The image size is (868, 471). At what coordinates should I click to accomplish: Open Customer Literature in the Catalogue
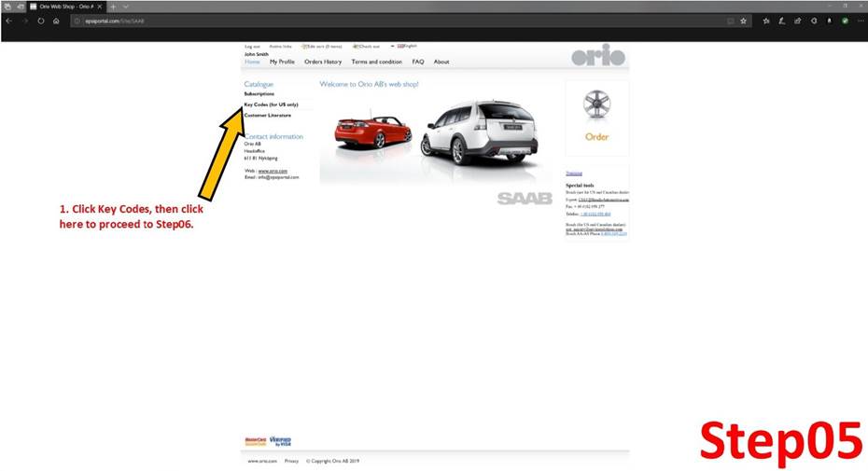click(267, 115)
